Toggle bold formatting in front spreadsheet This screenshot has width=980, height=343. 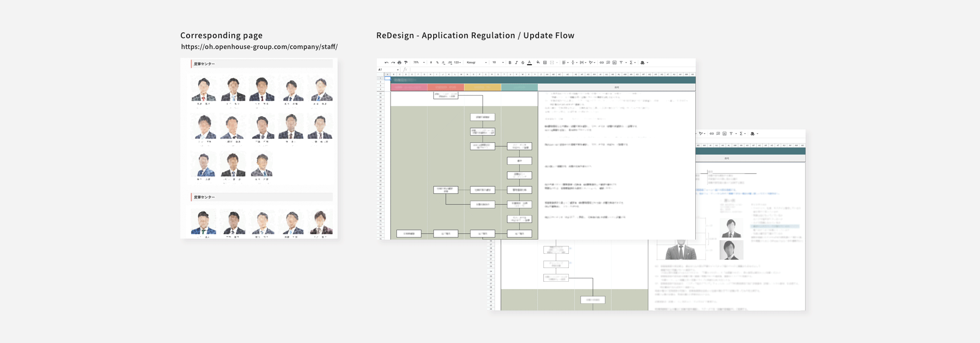click(x=510, y=63)
